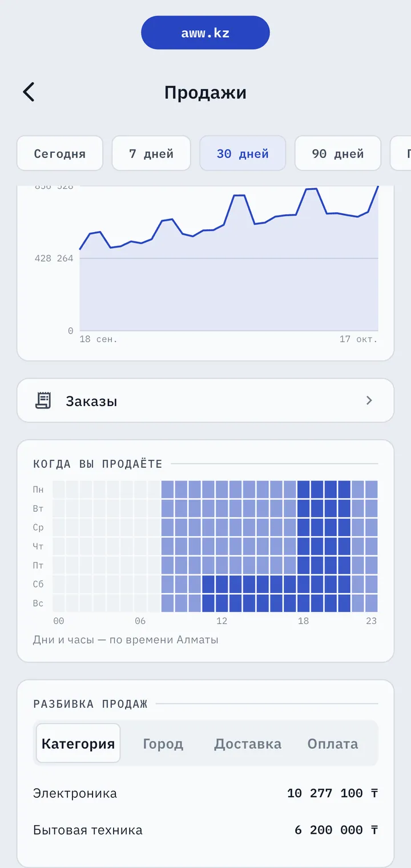This screenshot has width=411, height=868.
Task: Open the Оплата breakdown tab
Action: (333, 744)
